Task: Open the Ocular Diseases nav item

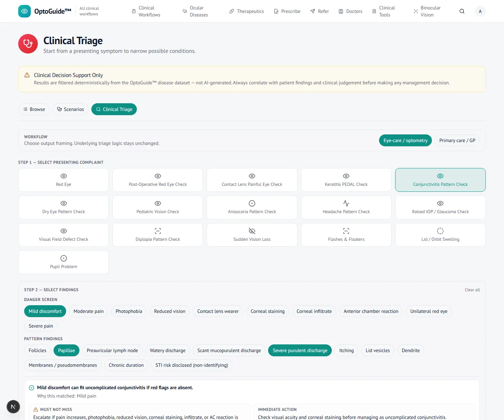Action: (195, 11)
